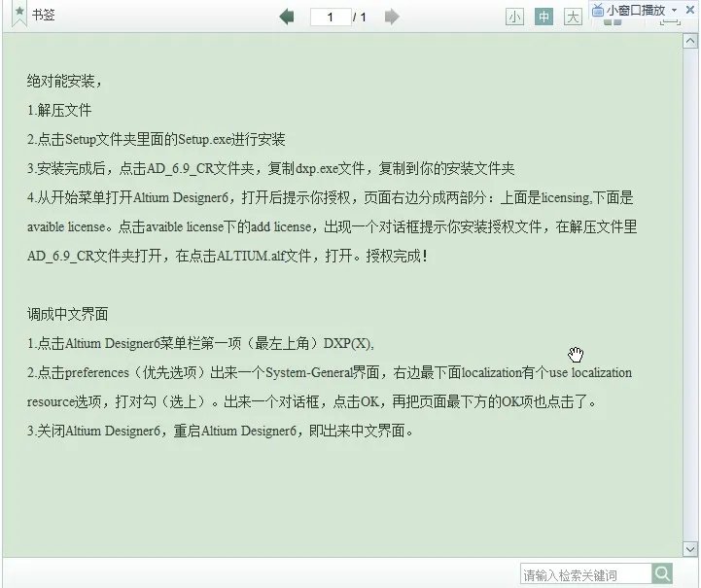Click the line starting resource选项
The width and height of the screenshot is (701, 588).
point(312,401)
